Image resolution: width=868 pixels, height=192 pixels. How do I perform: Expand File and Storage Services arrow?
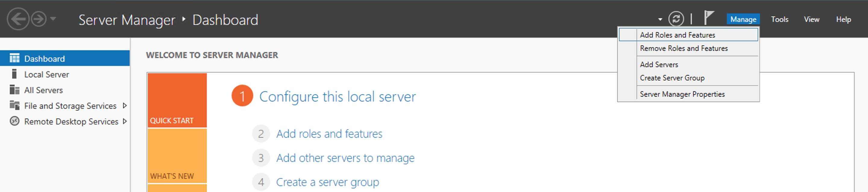coord(125,106)
